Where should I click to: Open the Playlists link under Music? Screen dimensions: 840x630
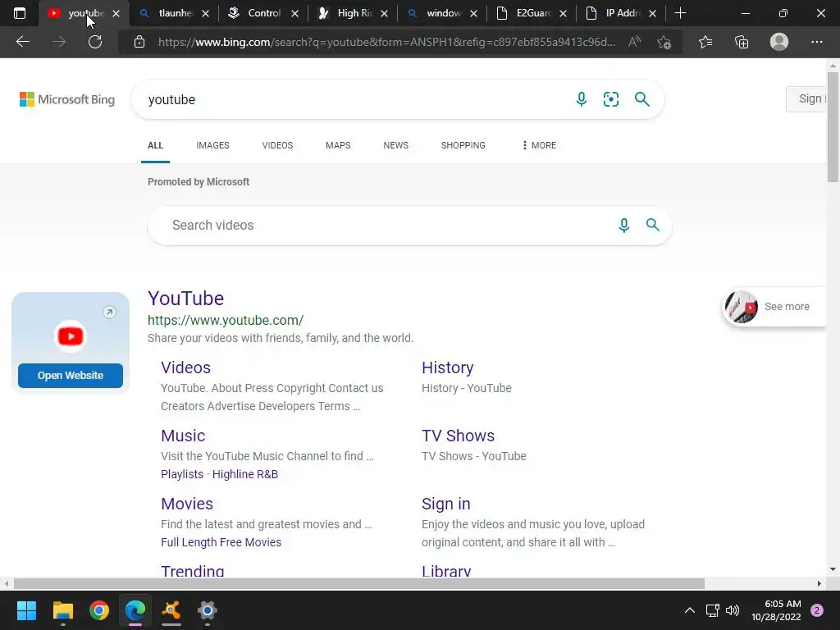182,474
